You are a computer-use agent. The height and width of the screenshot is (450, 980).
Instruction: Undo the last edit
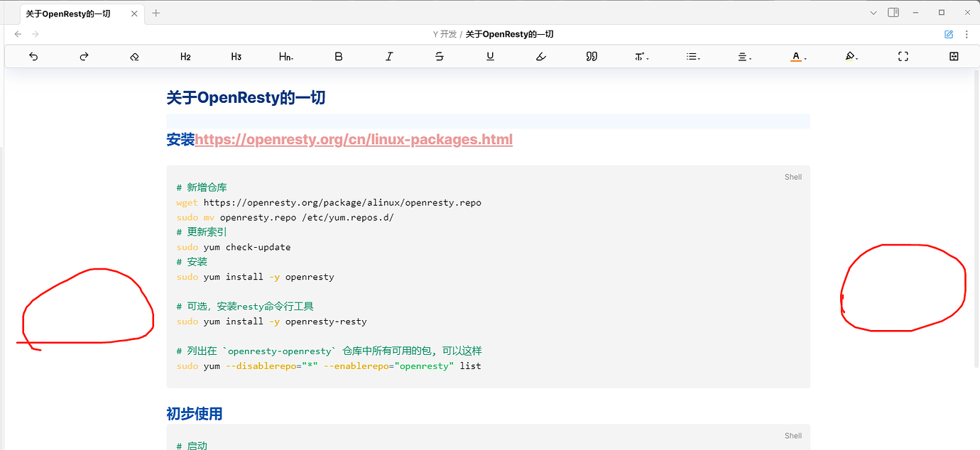(x=33, y=57)
